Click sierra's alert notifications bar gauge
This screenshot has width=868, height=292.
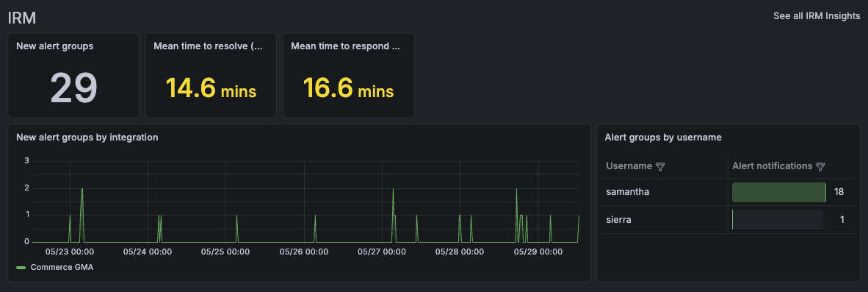[x=777, y=219]
